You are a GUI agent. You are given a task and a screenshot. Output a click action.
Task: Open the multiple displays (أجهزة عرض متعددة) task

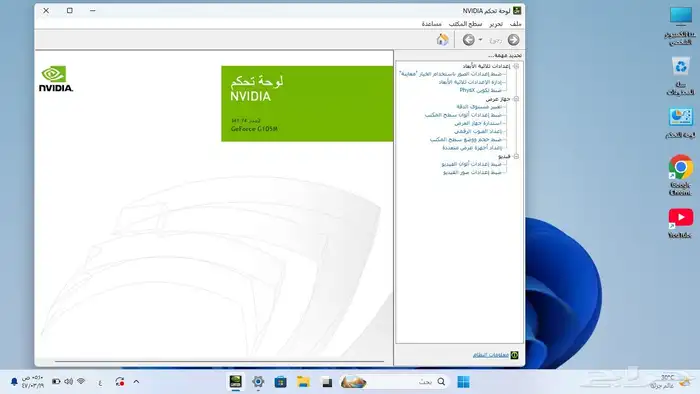[472, 148]
